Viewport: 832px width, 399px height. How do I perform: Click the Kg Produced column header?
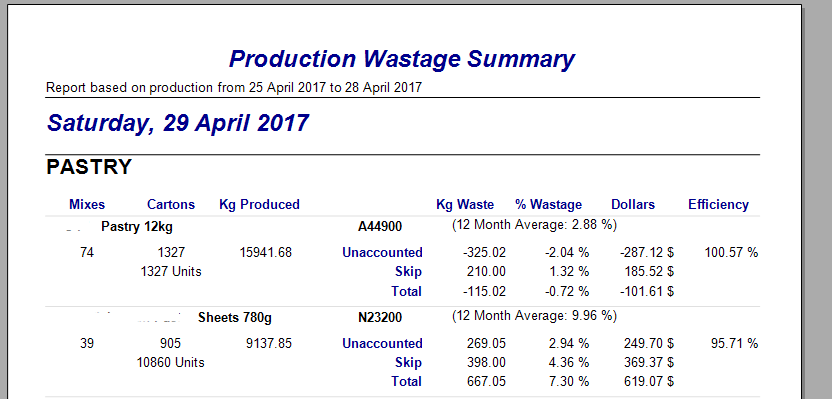[x=259, y=204]
